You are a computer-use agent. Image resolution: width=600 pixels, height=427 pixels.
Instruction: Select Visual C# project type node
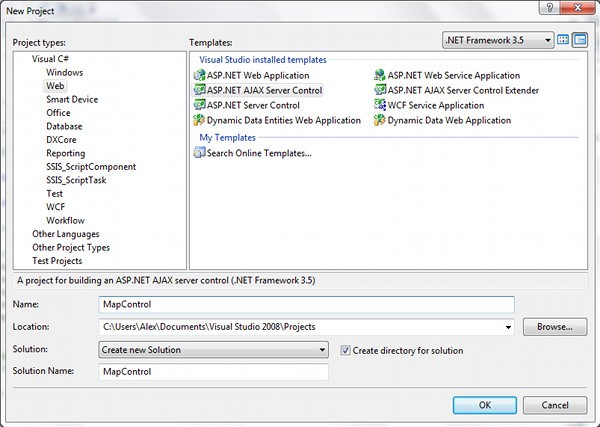point(50,59)
